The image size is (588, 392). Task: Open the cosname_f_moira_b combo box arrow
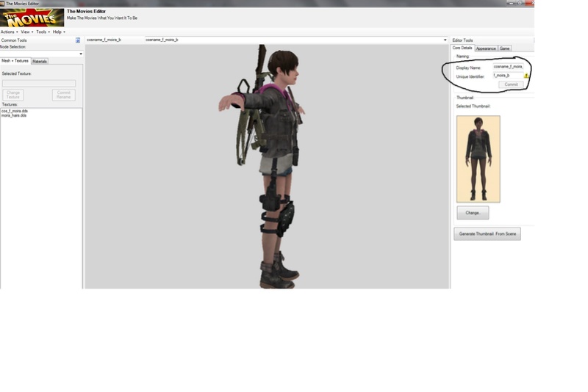445,40
